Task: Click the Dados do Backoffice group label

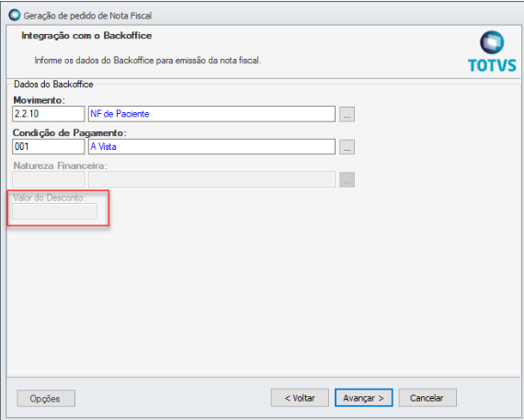Action: pyautogui.click(x=53, y=85)
